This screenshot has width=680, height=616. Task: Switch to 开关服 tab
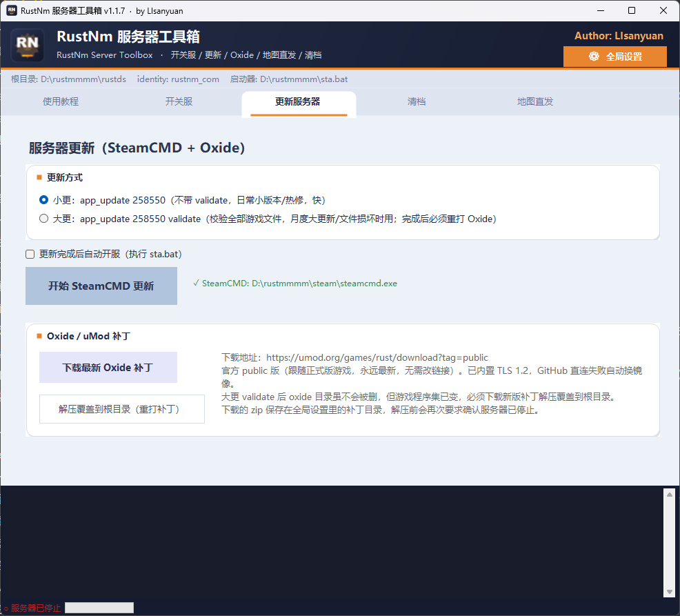179,101
